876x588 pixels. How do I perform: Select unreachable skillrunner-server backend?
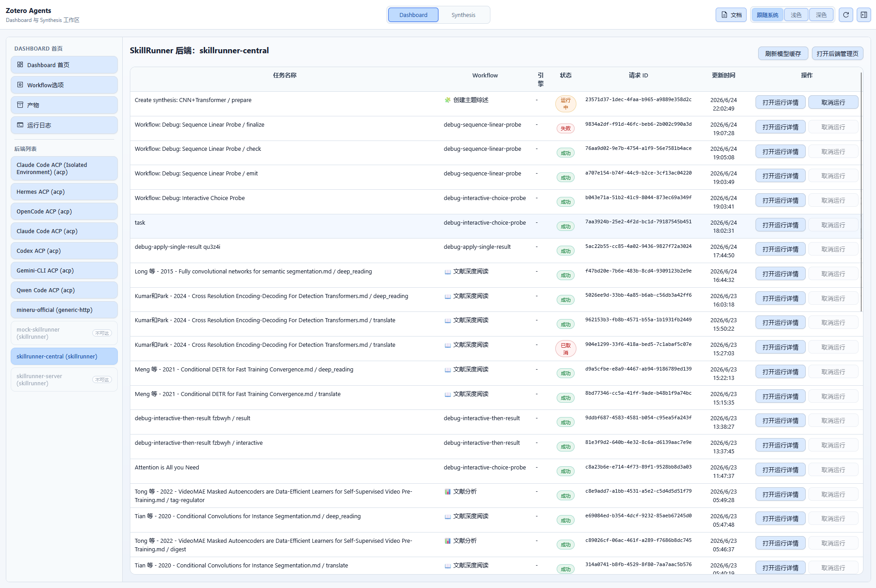[x=64, y=379]
